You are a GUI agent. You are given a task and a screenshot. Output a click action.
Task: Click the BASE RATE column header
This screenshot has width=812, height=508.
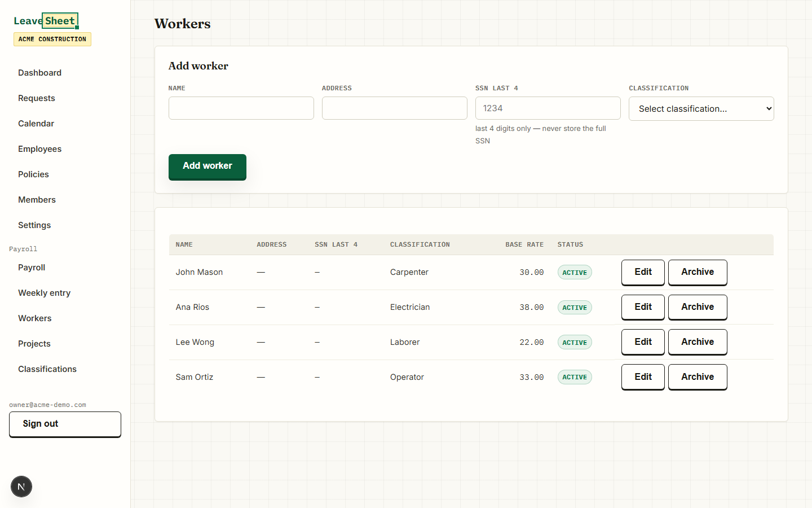[524, 244]
